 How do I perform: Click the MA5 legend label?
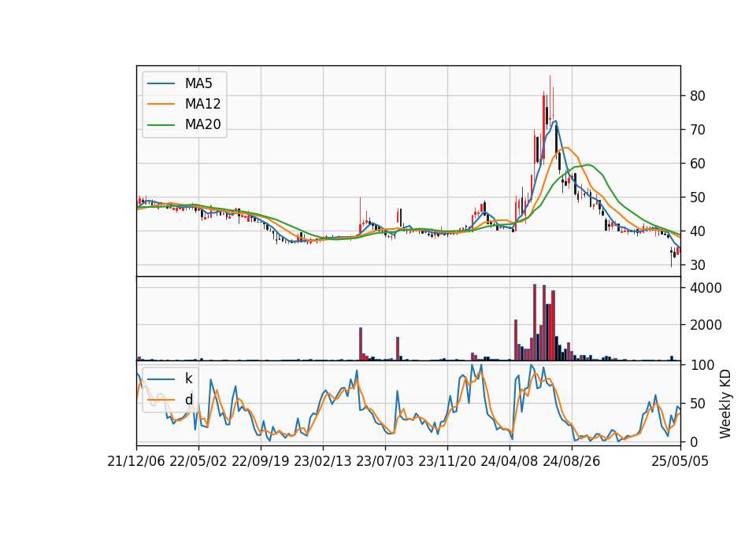coord(198,83)
